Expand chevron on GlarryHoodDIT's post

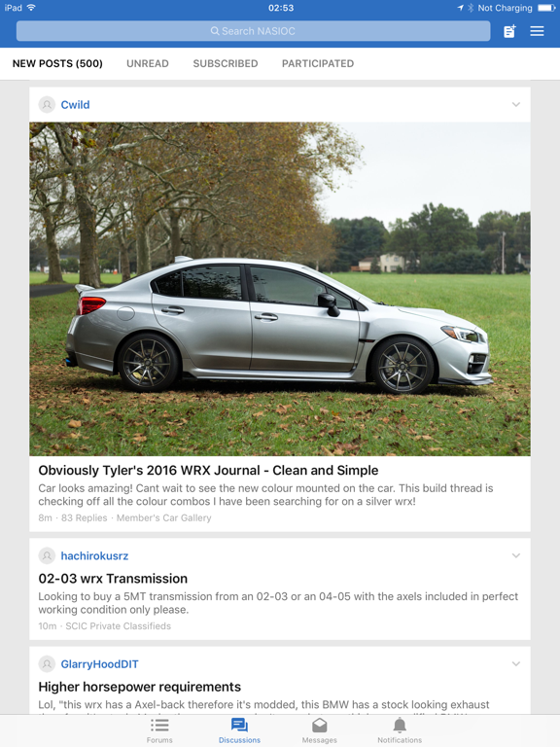[515, 663]
